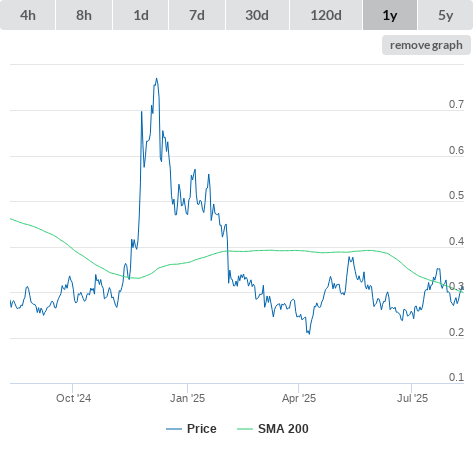Switch chart to 120d range
Viewport: 474px width, 455px height.
coord(326,15)
